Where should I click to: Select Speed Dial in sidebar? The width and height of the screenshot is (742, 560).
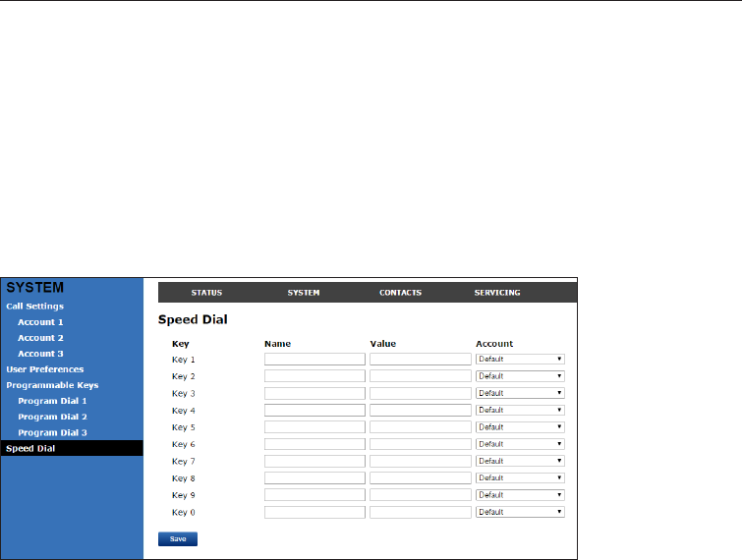[72, 448]
